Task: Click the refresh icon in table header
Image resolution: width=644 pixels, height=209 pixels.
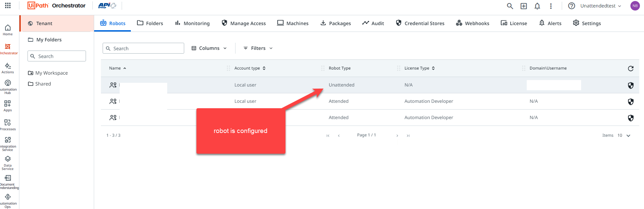Action: [x=630, y=69]
